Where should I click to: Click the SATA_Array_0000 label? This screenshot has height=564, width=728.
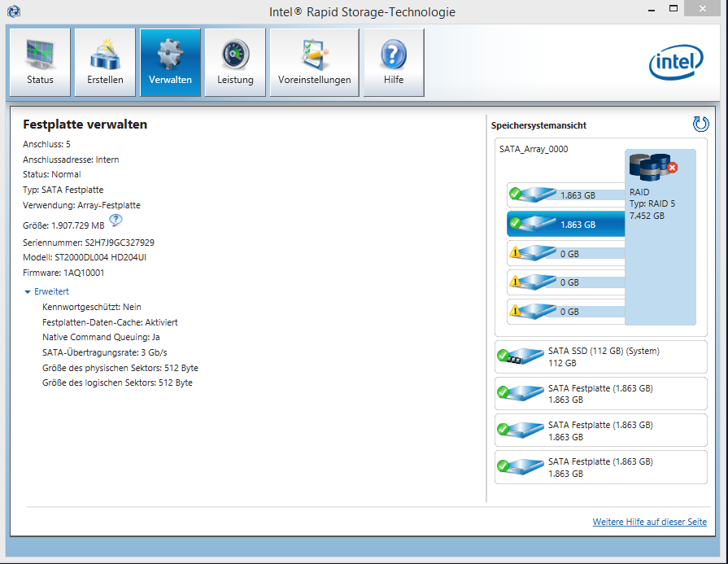(x=534, y=149)
